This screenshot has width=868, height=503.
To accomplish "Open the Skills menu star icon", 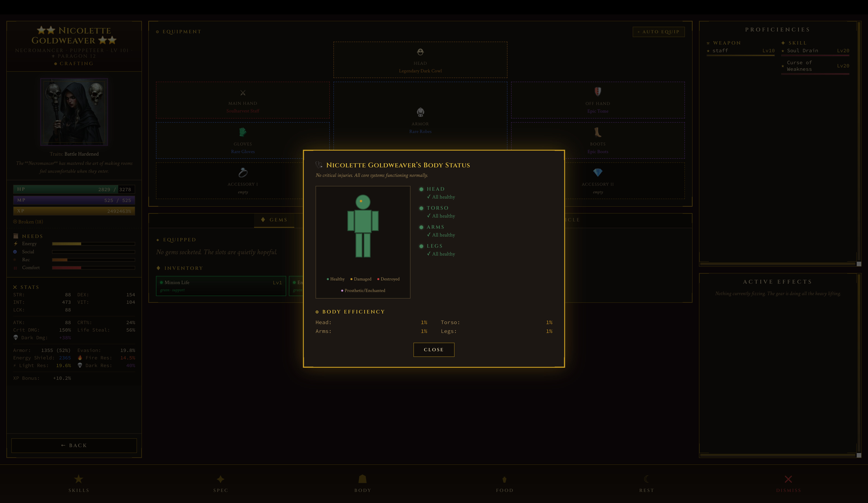I will tap(78, 479).
